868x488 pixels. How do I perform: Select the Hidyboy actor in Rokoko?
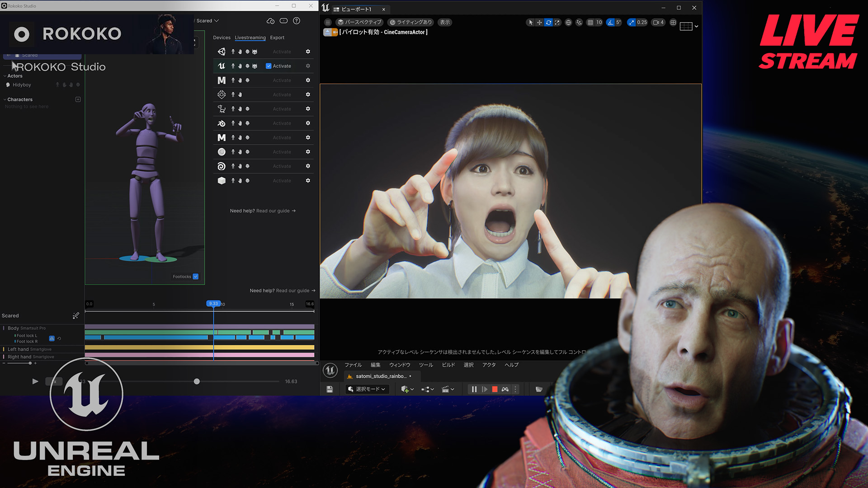[22, 85]
